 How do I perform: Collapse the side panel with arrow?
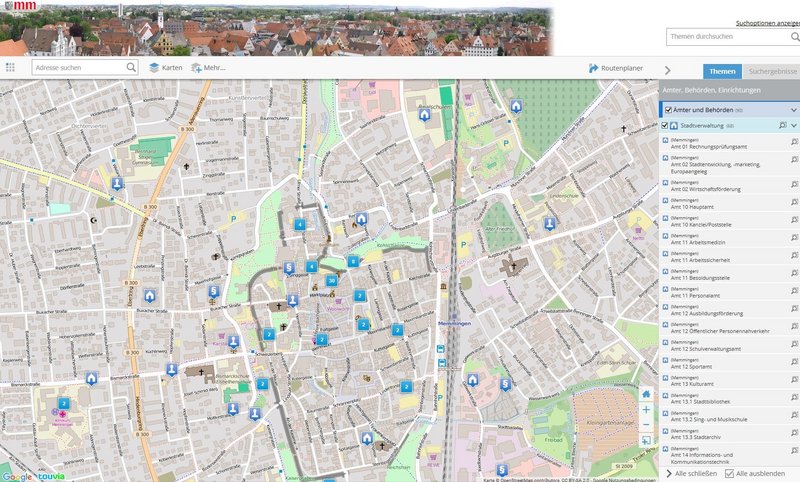(668, 70)
